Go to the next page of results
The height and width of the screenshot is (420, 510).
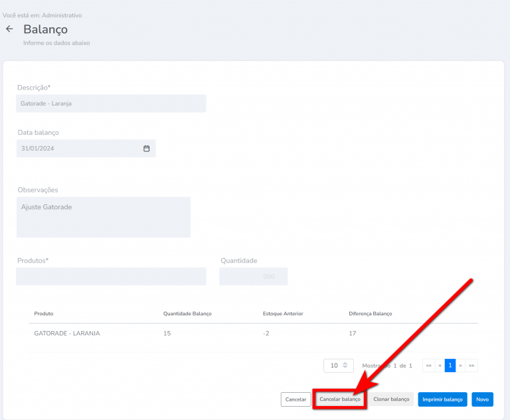(x=460, y=366)
